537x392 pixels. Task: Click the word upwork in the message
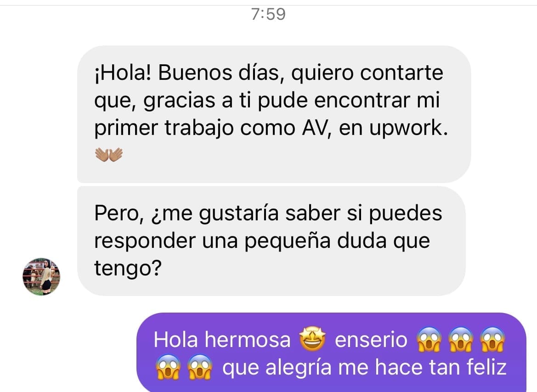[408, 129]
